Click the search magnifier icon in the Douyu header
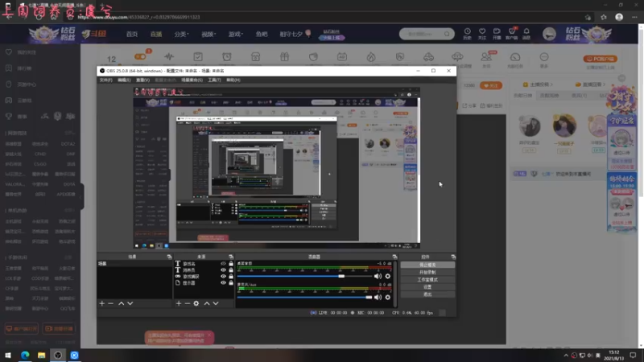The image size is (644, 362). coord(447,34)
